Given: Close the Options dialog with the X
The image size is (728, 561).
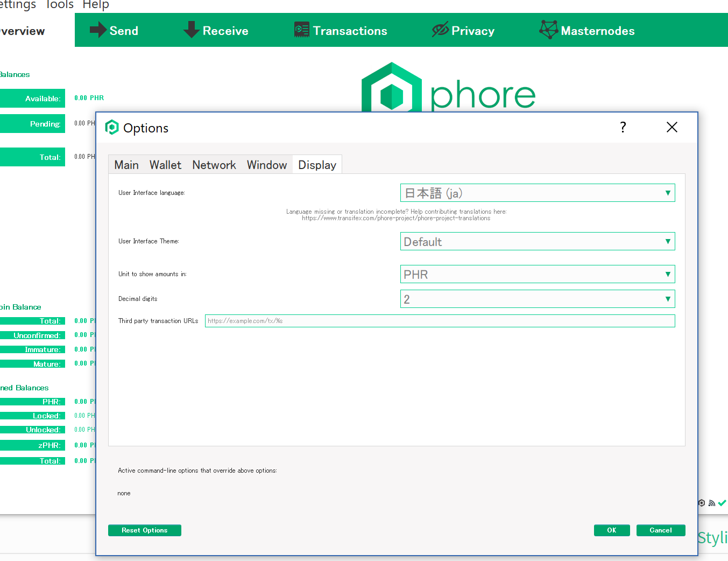Looking at the screenshot, I should [x=672, y=127].
